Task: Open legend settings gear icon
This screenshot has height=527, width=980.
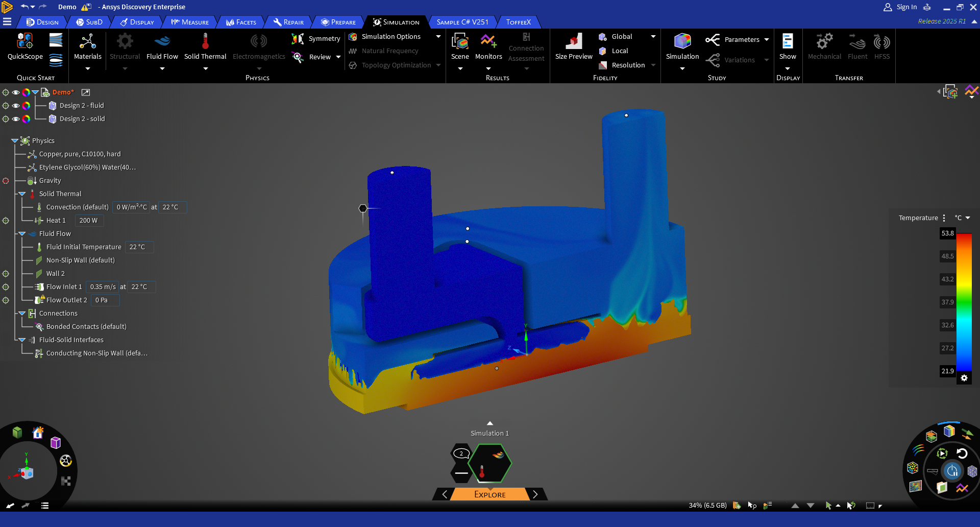Action: click(964, 378)
